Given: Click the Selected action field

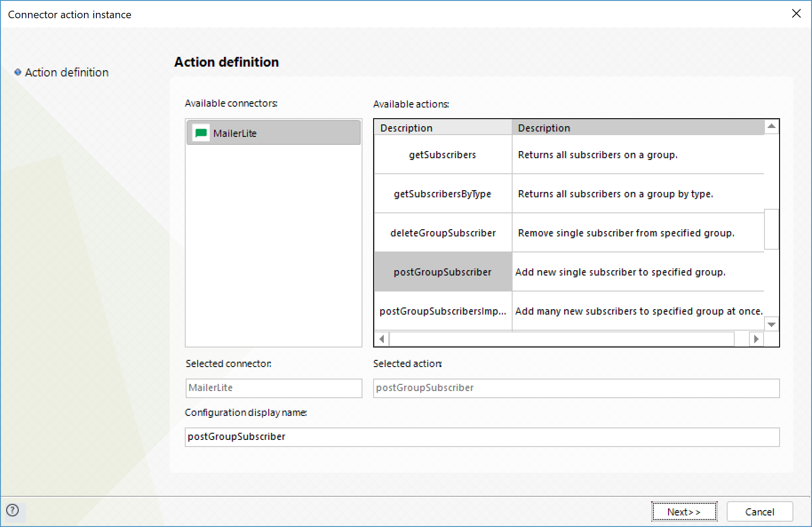Looking at the screenshot, I should click(x=576, y=388).
